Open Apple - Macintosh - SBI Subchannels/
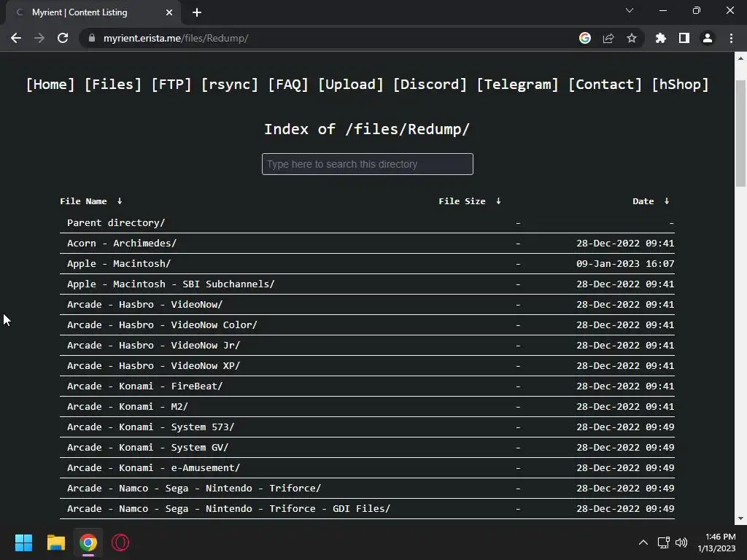This screenshot has width=747, height=560. click(x=171, y=284)
